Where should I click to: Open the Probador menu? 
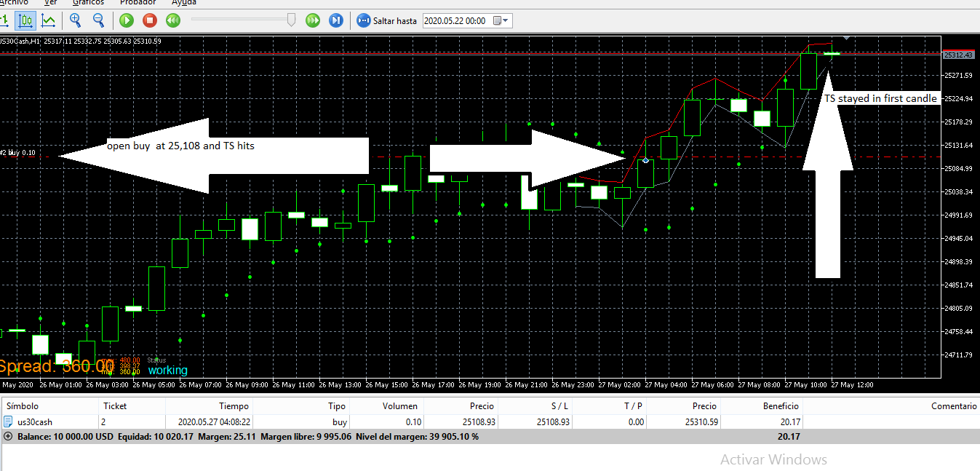tap(138, 2)
